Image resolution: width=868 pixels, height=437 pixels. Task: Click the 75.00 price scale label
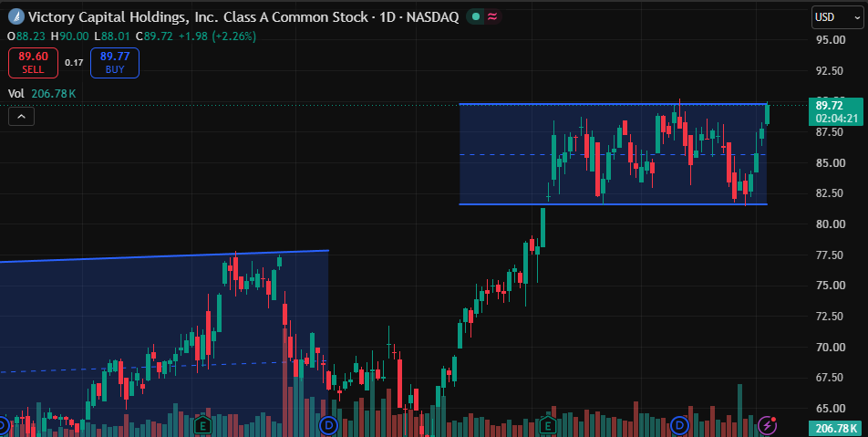pyautogui.click(x=832, y=286)
